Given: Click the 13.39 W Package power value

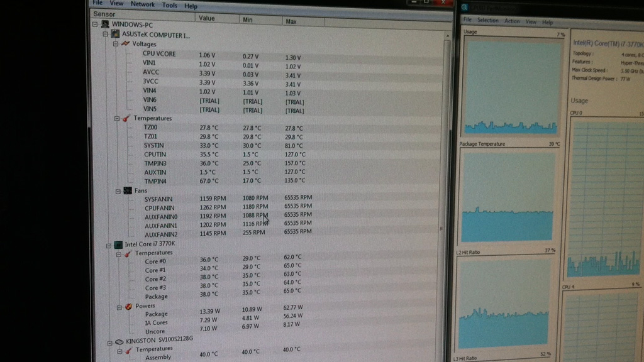Looking at the screenshot, I should [210, 311].
